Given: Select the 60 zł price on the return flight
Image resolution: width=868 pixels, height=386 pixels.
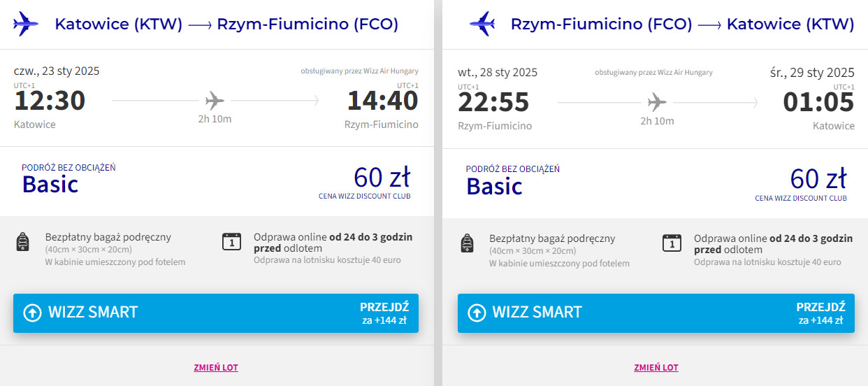Looking at the screenshot, I should (818, 178).
